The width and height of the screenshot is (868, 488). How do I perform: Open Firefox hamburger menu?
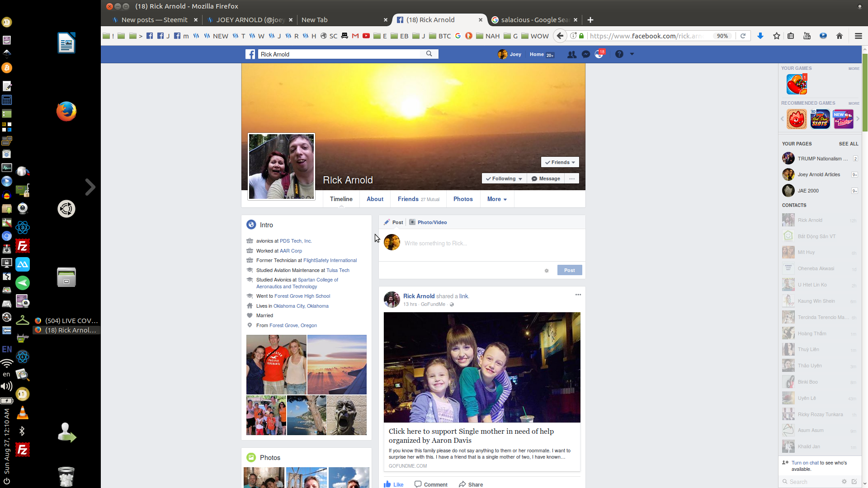click(x=858, y=36)
